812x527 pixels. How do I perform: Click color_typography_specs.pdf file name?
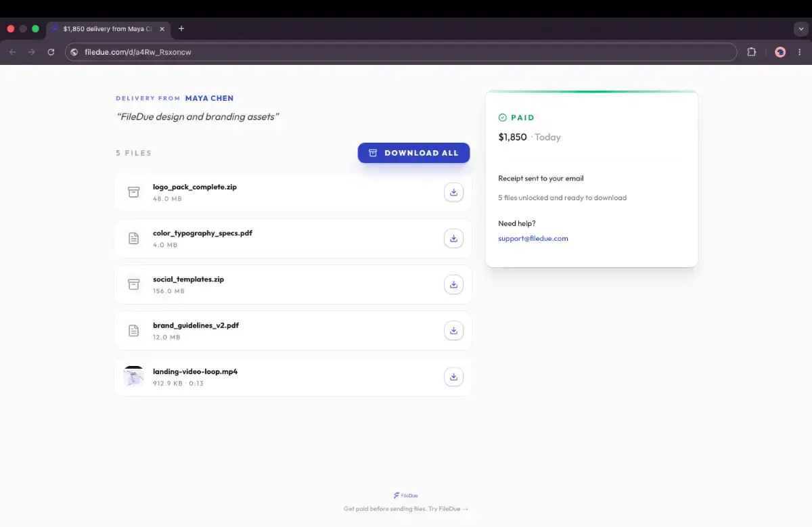point(202,233)
